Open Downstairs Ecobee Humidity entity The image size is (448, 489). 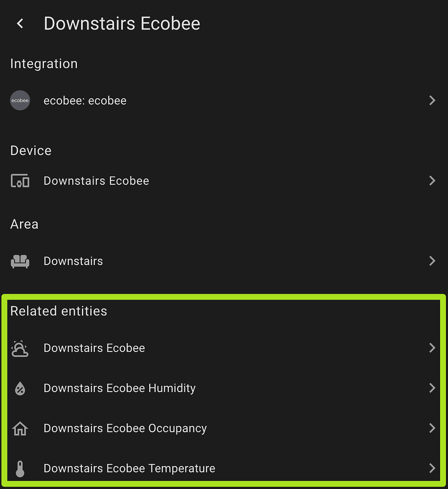click(119, 388)
